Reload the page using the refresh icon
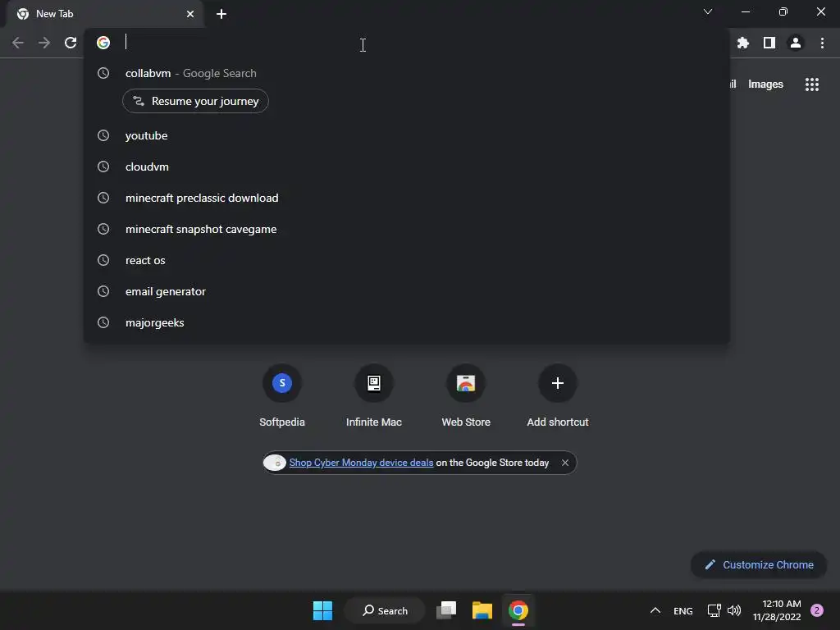Viewport: 840px width, 630px height. click(x=71, y=43)
